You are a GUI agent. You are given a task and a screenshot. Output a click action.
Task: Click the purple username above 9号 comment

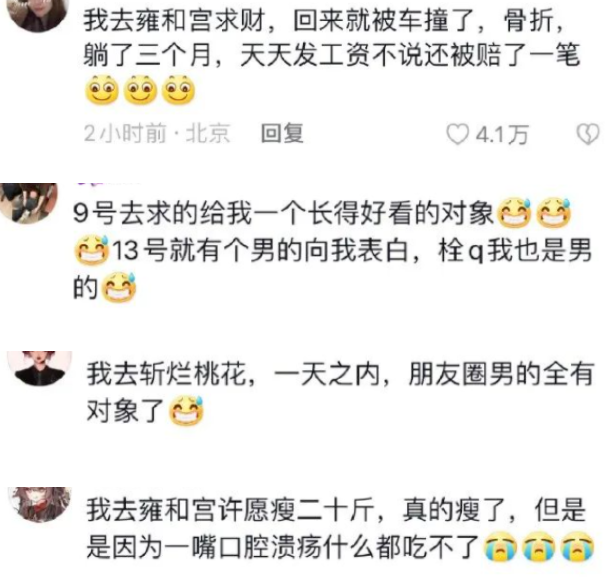(x=108, y=182)
